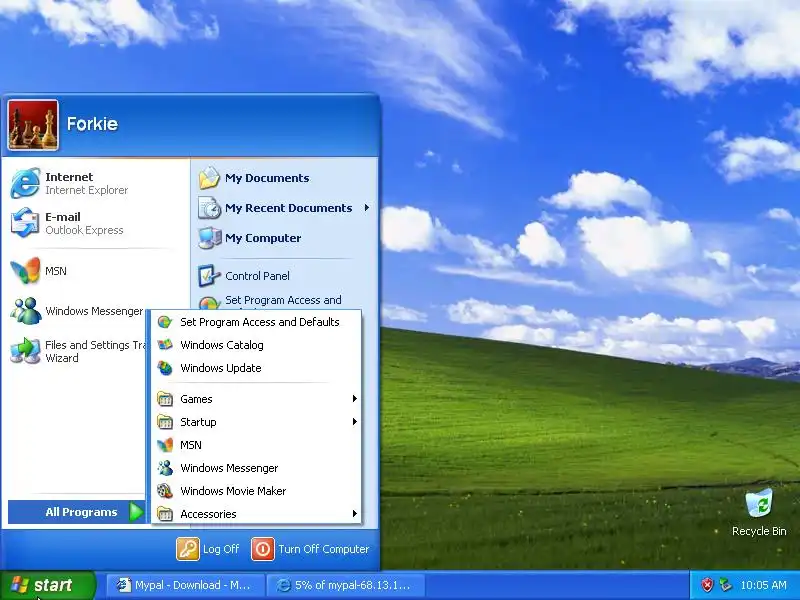The image size is (800, 600).
Task: Click the My Recent Documents icon
Action: click(209, 208)
